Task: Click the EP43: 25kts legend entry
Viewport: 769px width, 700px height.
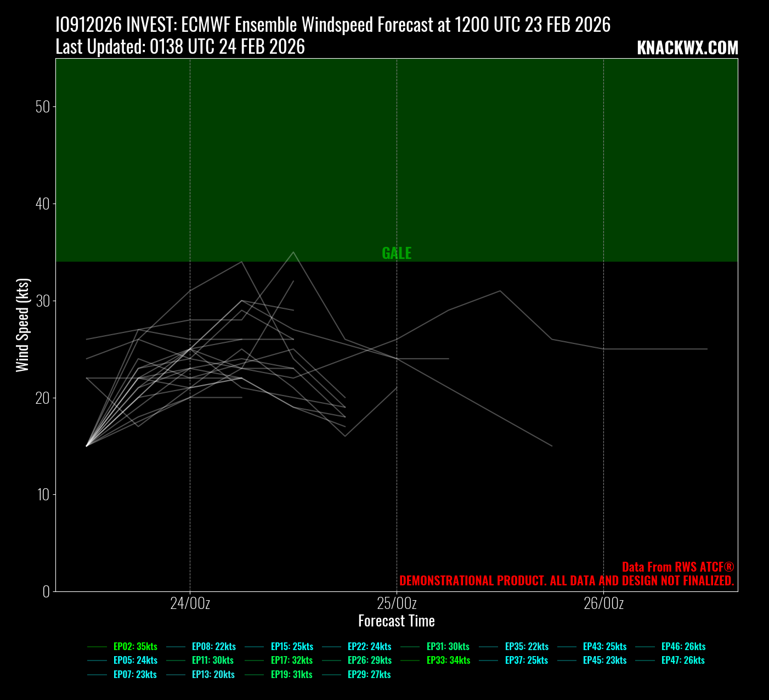Action: pos(604,647)
